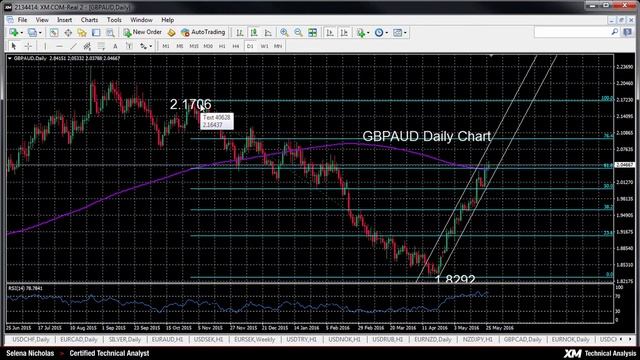640x360 pixels.
Task: Select the 2.1706 text label on chart
Action: coord(191,104)
